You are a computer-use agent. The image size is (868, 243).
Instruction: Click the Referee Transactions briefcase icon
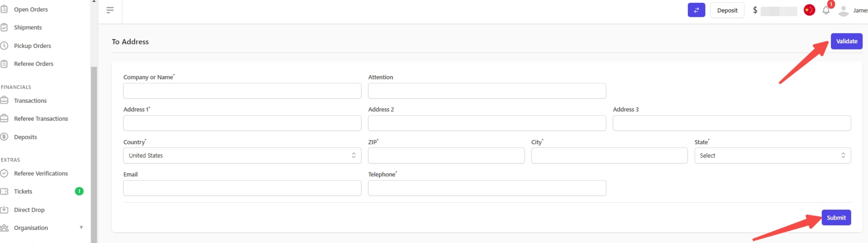click(4, 118)
